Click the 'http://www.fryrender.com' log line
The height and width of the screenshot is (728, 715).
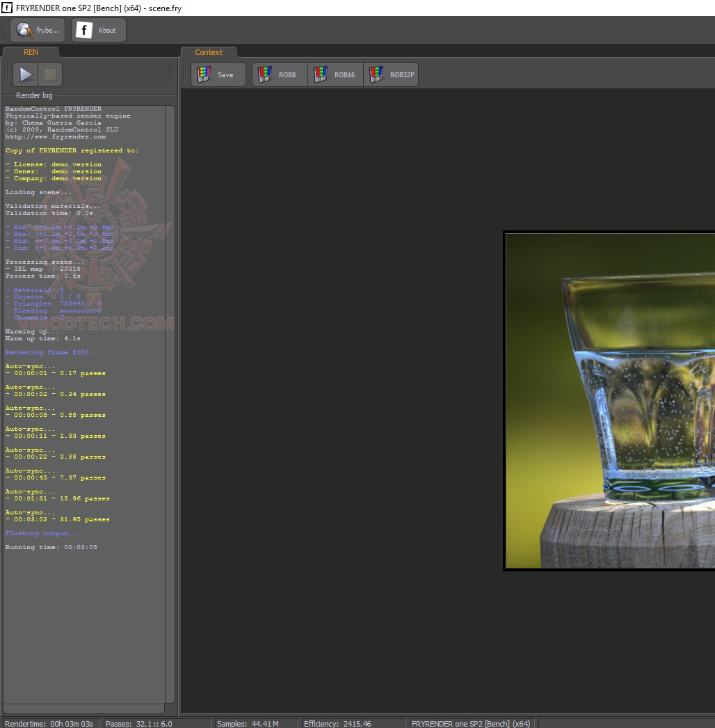point(56,137)
